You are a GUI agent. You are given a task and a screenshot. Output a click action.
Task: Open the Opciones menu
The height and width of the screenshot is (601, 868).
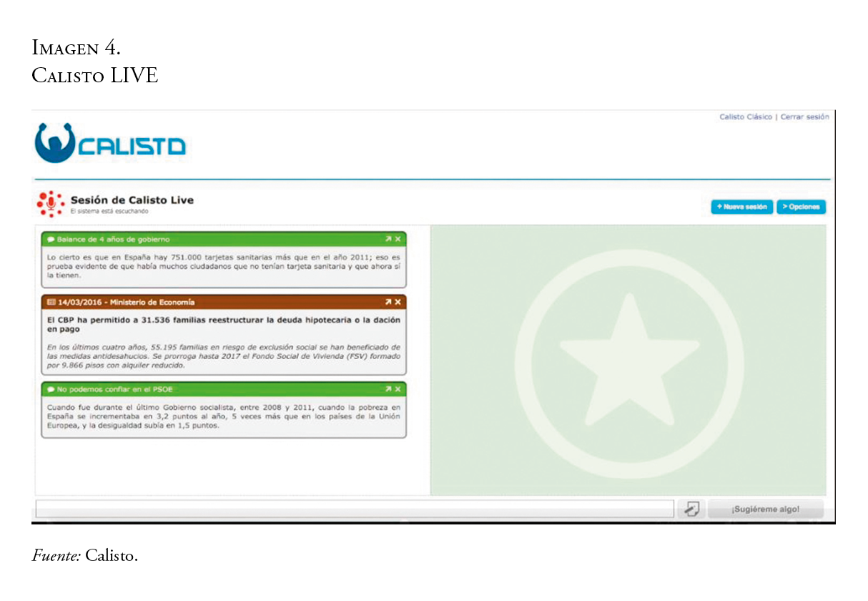coord(801,207)
